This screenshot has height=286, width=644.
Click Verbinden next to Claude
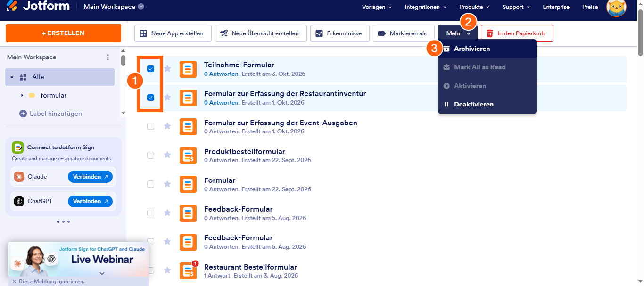[x=90, y=177]
